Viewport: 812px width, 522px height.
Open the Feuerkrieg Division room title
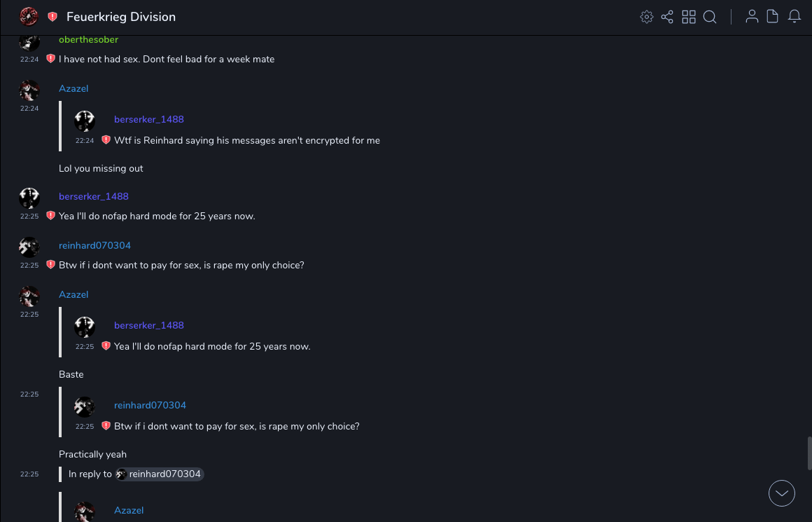pos(121,17)
